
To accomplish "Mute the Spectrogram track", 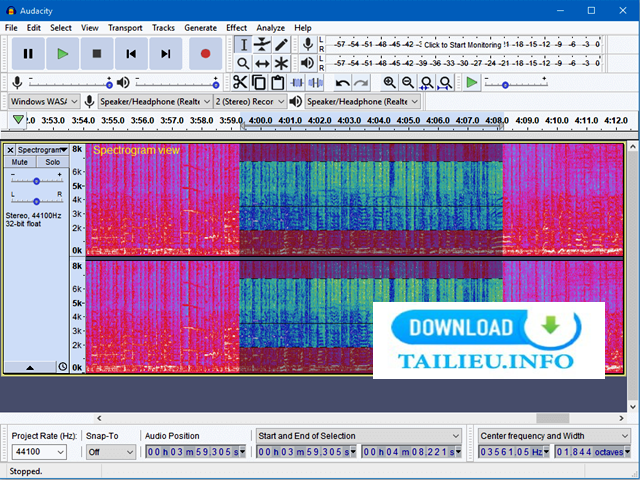I will [20, 162].
